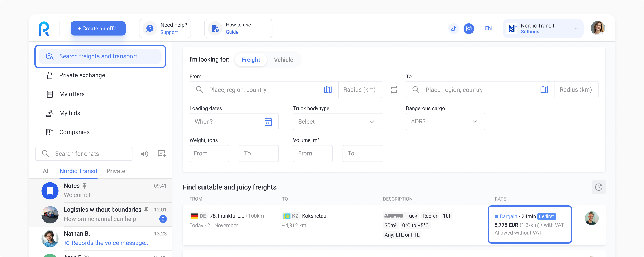This screenshot has width=644, height=257.
Task: Click the Companies building icon
Action: (x=50, y=132)
